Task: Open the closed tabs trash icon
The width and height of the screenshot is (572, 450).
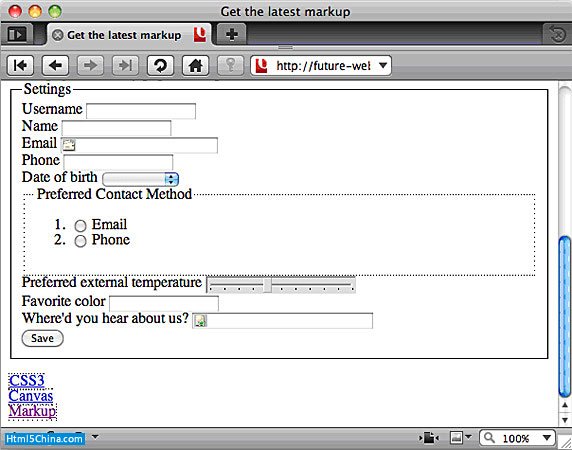Action: pyautogui.click(x=557, y=35)
